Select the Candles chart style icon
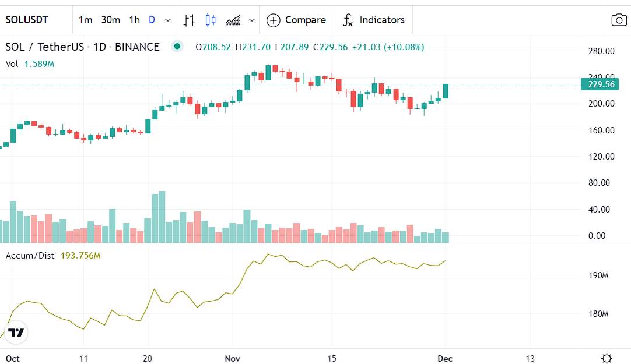Image resolution: width=631 pixels, height=364 pixels. coord(211,20)
